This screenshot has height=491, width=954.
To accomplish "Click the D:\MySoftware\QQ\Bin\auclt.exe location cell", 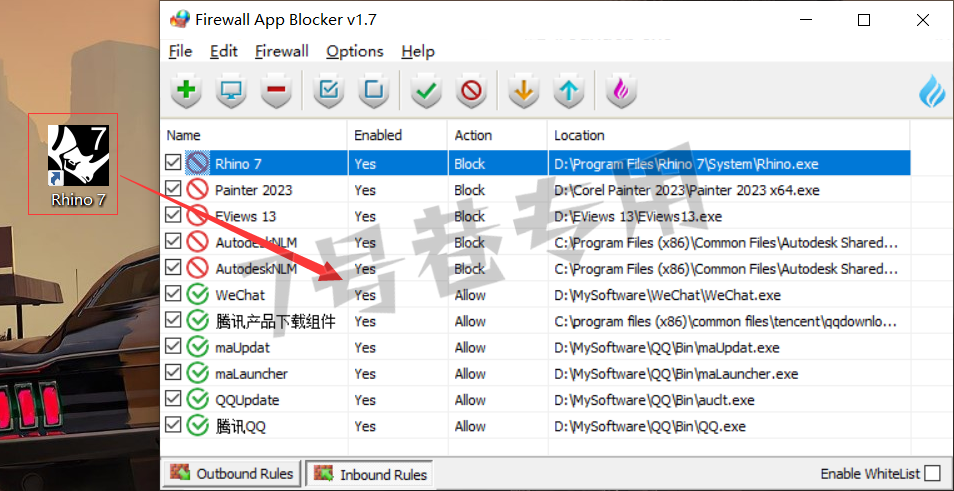I will point(729,400).
